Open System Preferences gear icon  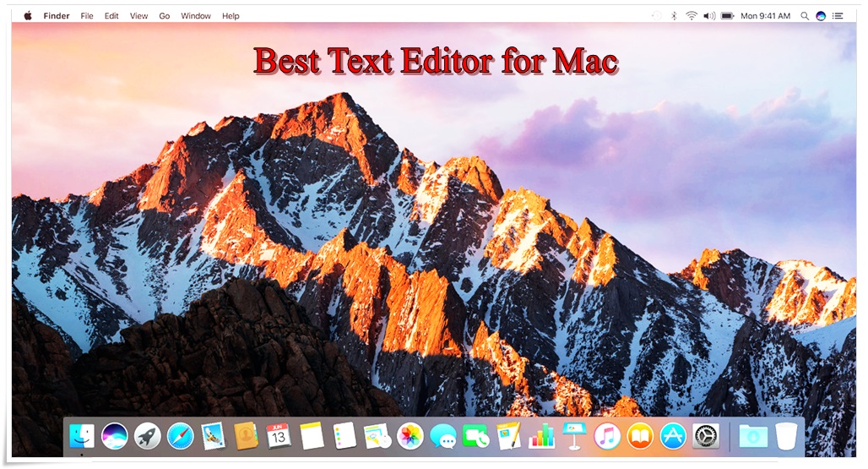coord(706,436)
